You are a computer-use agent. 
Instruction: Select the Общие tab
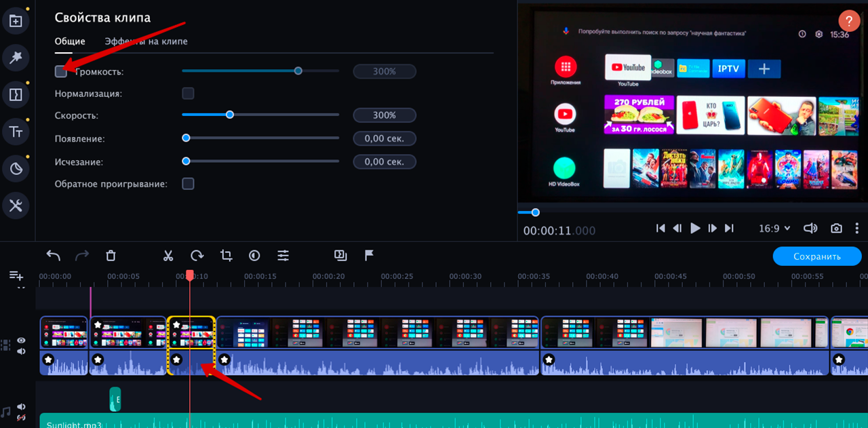[70, 41]
